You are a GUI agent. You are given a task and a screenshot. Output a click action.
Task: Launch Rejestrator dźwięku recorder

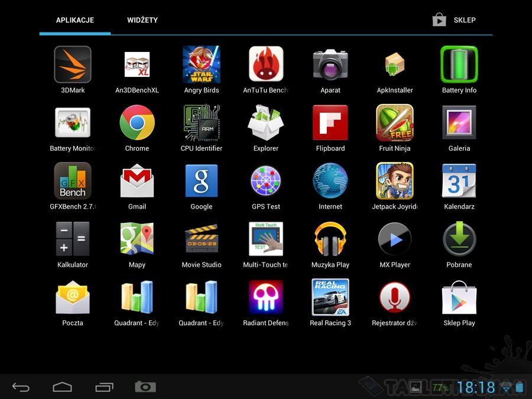[395, 297]
